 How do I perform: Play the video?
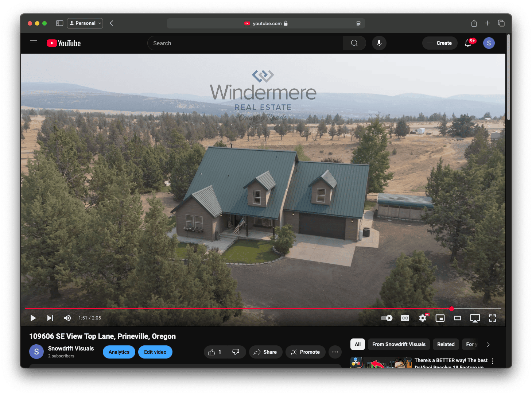(x=33, y=318)
